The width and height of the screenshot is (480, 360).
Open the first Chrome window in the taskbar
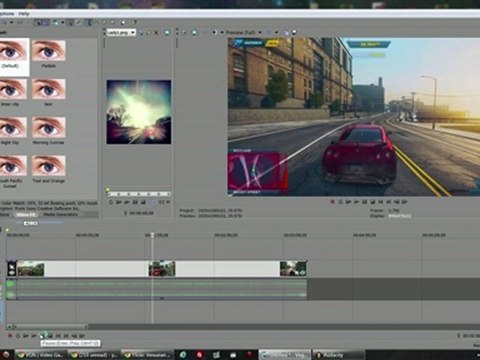(x=40, y=355)
